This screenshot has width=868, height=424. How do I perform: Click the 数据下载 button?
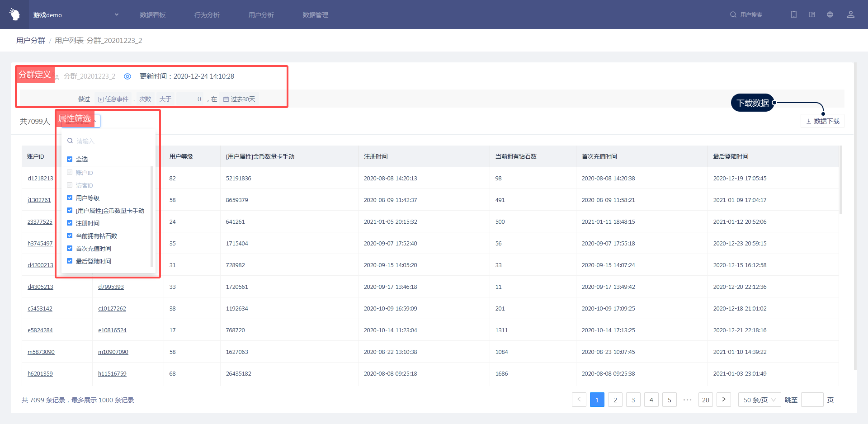click(x=822, y=121)
